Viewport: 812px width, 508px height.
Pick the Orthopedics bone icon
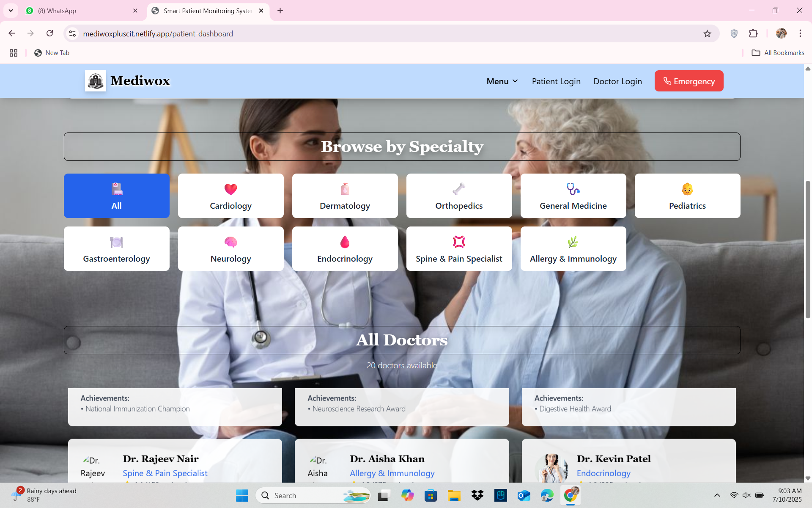pyautogui.click(x=459, y=189)
